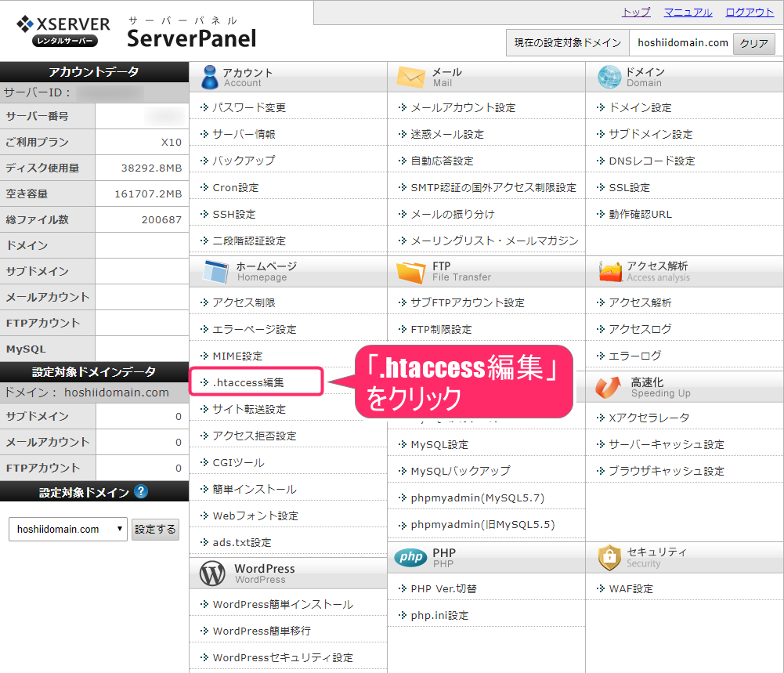
Task: Open the マニュアル link
Action: click(x=688, y=12)
